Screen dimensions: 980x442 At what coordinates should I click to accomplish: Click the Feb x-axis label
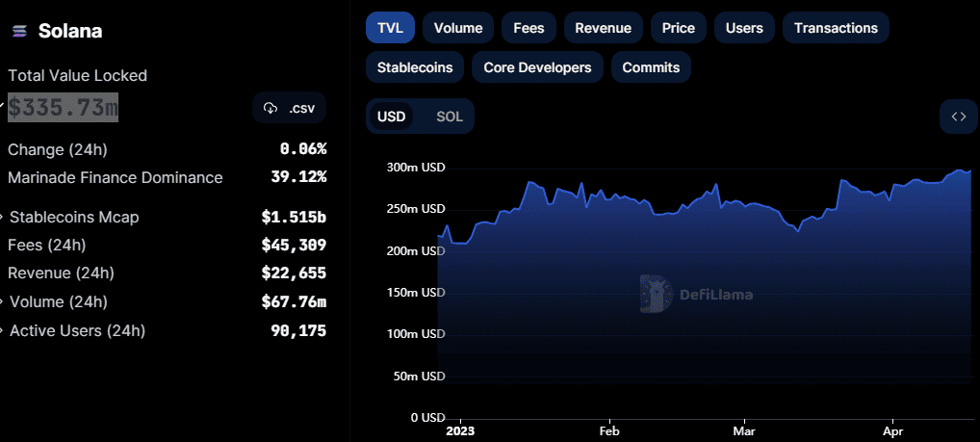(x=608, y=431)
